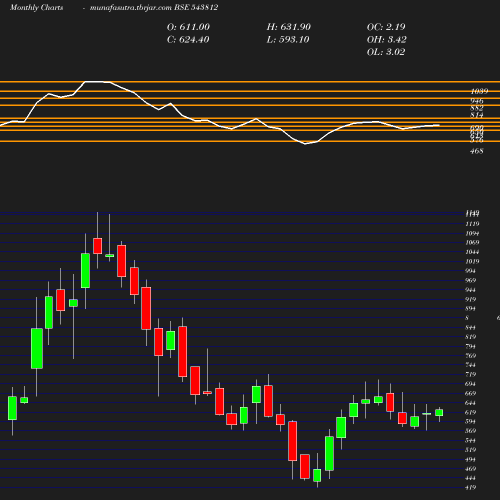Click the '694' price axis label
The width and height of the screenshot is (500, 500).
pos(471,384)
